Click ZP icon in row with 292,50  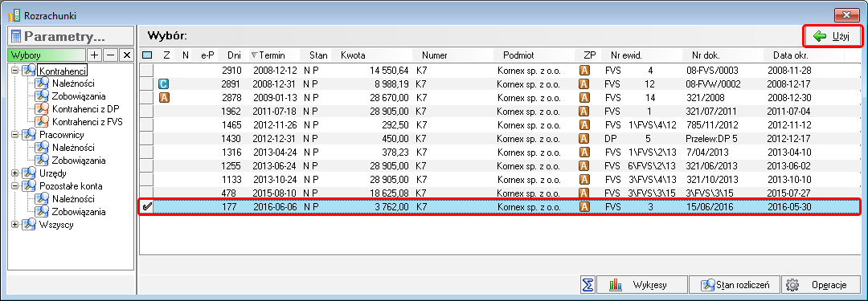pos(584,124)
